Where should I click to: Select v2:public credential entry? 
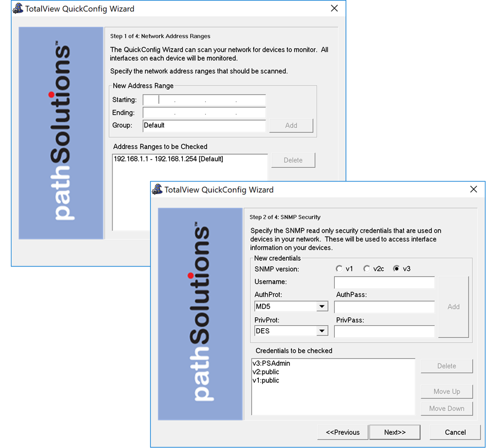coord(266,372)
